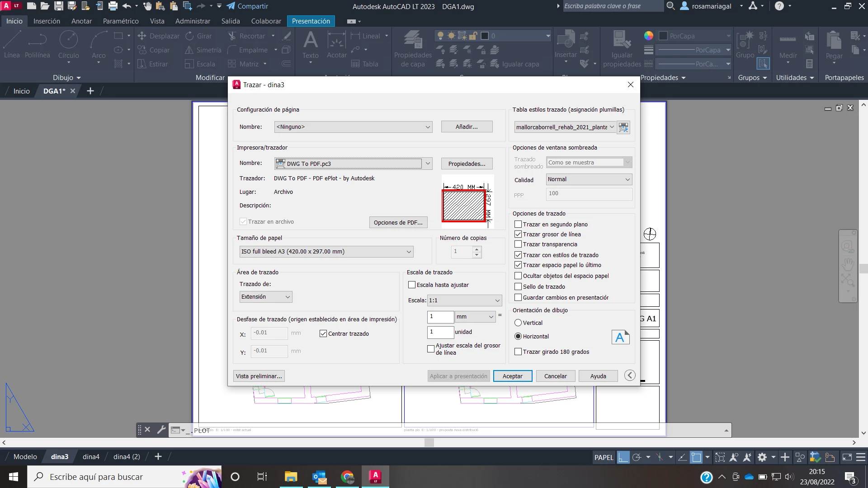The height and width of the screenshot is (488, 868).
Task: Enable Trazar transparencia checkbox
Action: (x=518, y=244)
